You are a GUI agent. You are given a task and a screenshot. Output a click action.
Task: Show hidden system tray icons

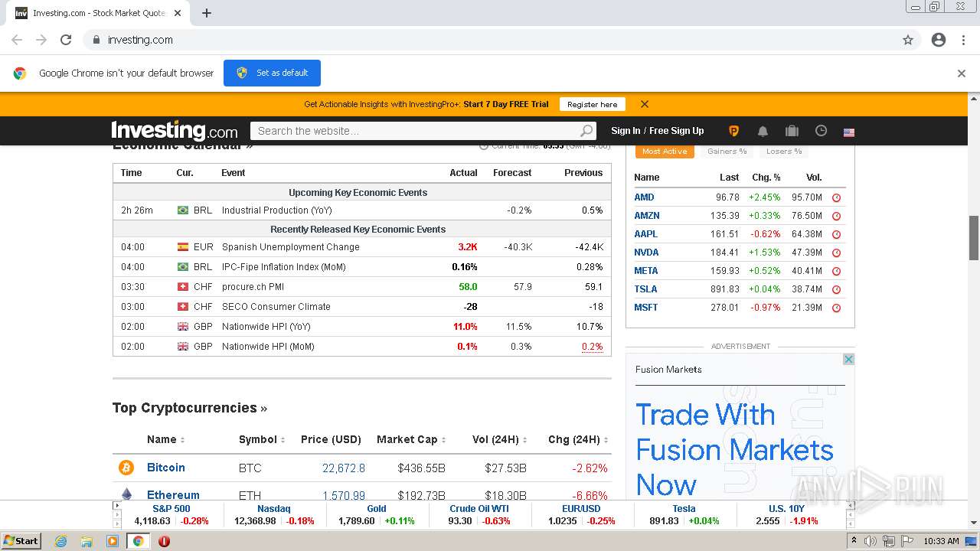(x=854, y=541)
